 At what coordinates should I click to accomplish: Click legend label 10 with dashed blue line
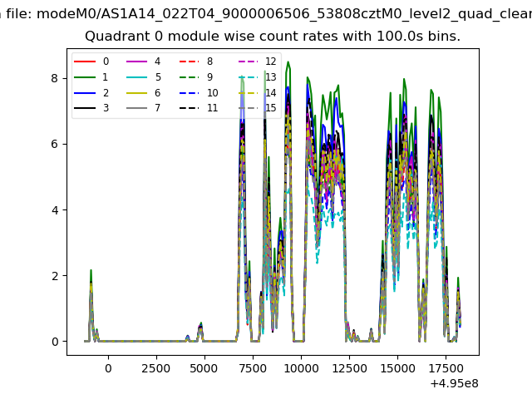[x=212, y=93]
